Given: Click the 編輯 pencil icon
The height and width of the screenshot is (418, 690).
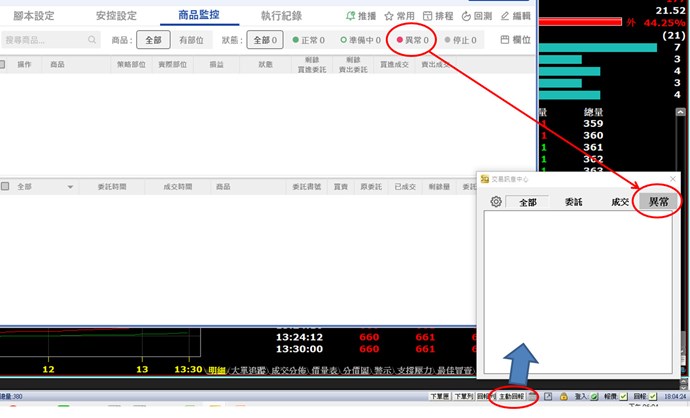Looking at the screenshot, I should click(x=505, y=16).
